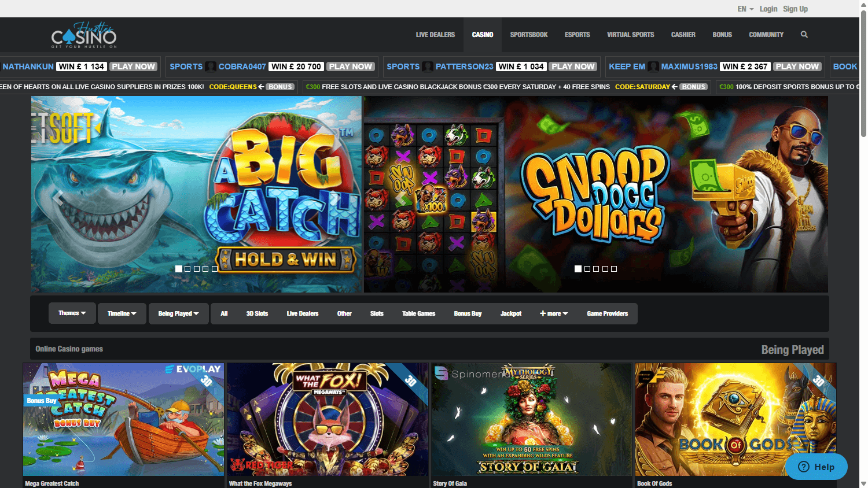
Task: Click the Sign Up button
Action: pos(795,9)
